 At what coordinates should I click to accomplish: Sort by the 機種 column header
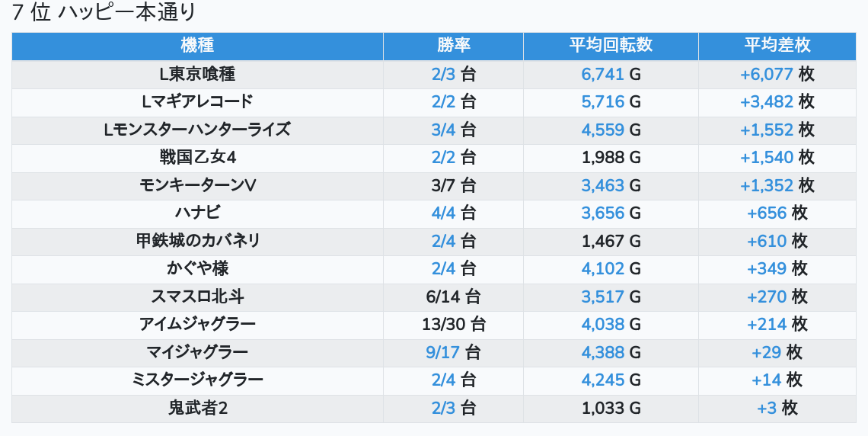point(197,46)
